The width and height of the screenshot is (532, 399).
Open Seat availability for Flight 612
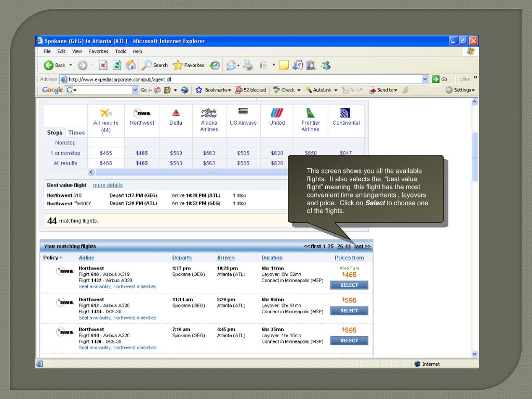tap(95, 317)
